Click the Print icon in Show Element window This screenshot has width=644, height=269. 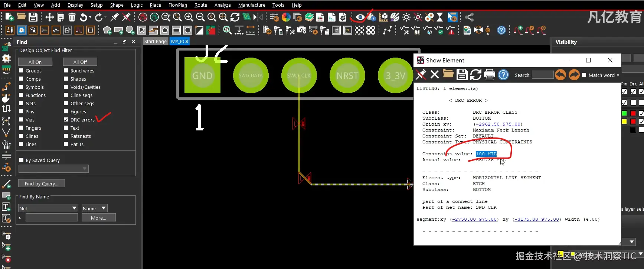[x=490, y=75]
